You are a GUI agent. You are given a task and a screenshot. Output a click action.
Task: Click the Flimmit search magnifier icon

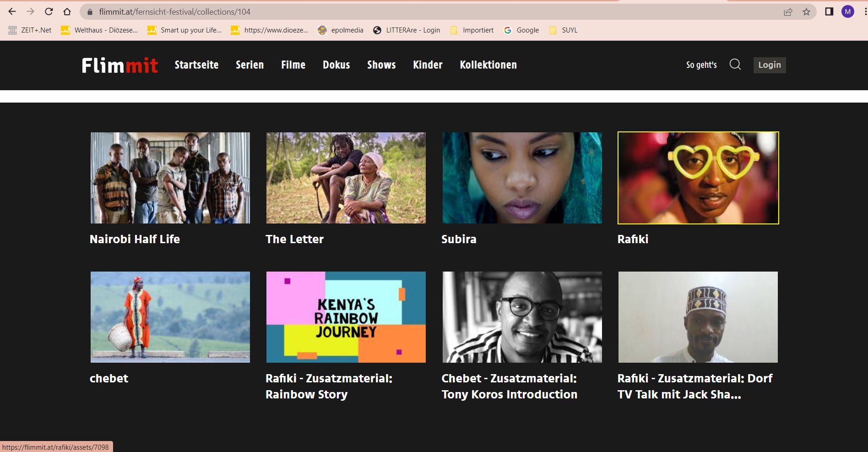pyautogui.click(x=735, y=65)
